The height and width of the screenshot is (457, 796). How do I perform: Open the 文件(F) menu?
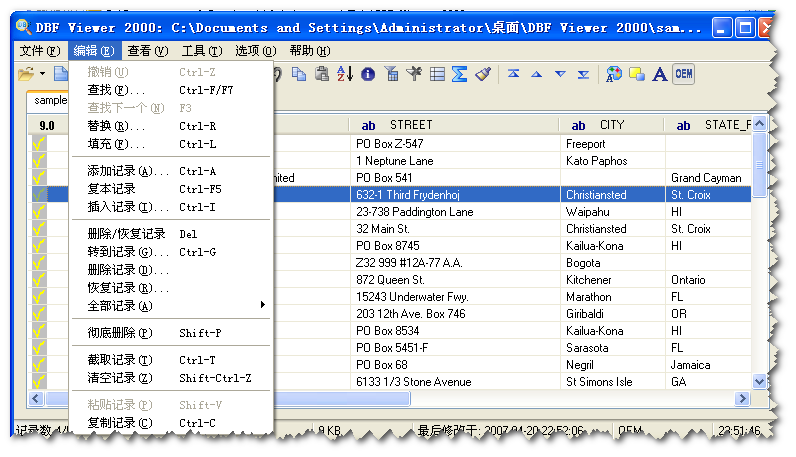coord(40,51)
